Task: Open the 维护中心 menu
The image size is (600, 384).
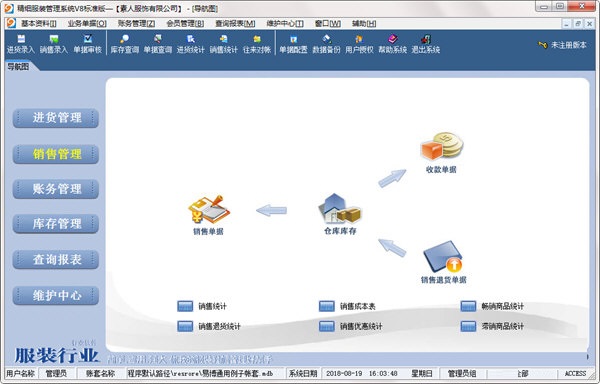Action: click(285, 24)
